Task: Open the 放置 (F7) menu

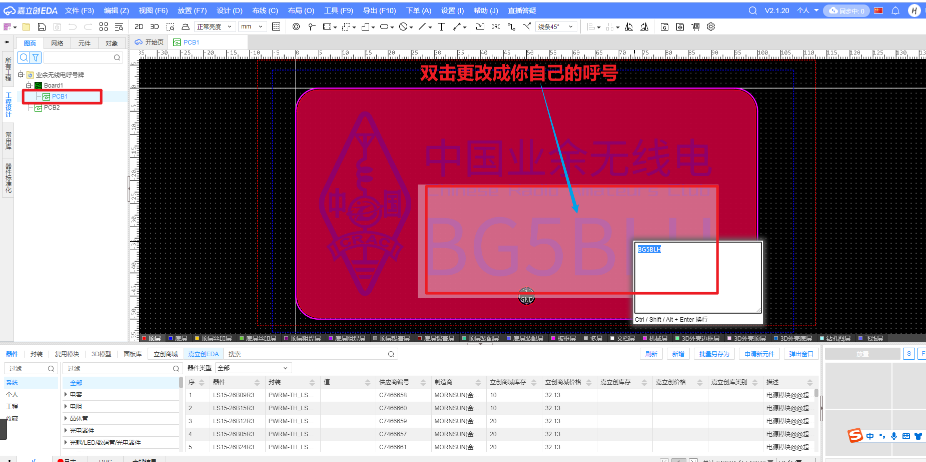Action: click(x=192, y=11)
